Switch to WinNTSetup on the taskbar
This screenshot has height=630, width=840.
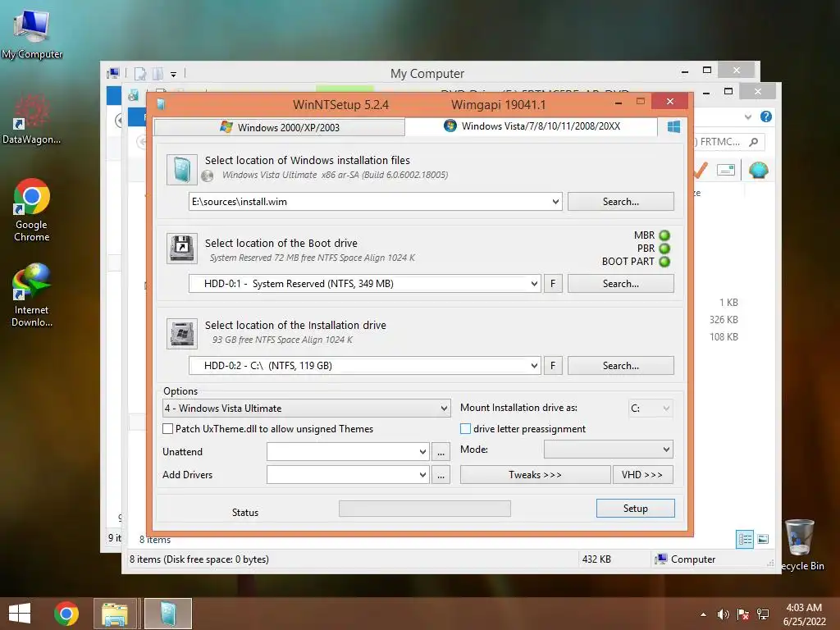[x=167, y=614]
